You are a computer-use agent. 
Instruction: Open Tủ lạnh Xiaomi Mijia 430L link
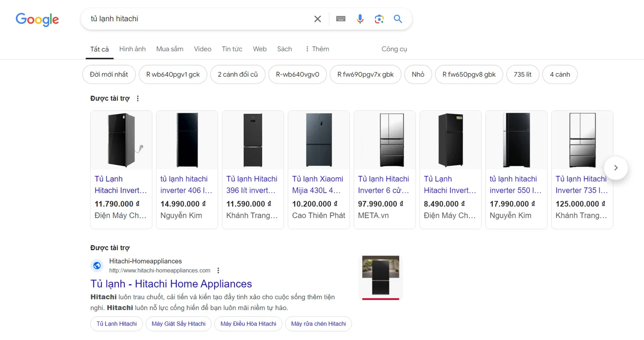coord(318,185)
